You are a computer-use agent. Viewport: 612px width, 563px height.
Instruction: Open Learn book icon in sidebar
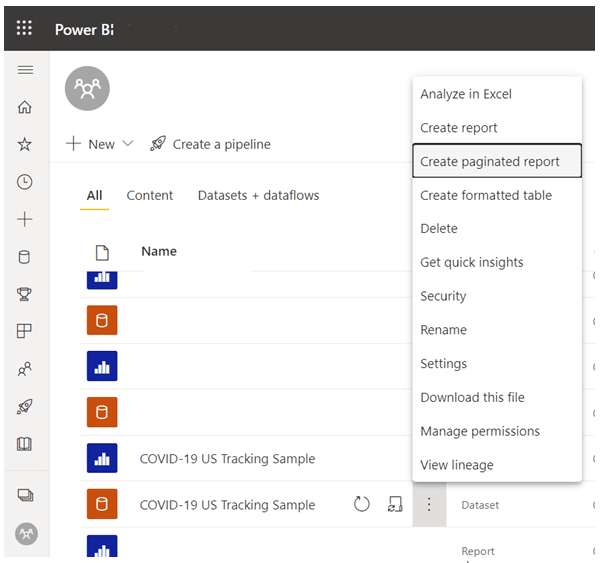point(24,444)
